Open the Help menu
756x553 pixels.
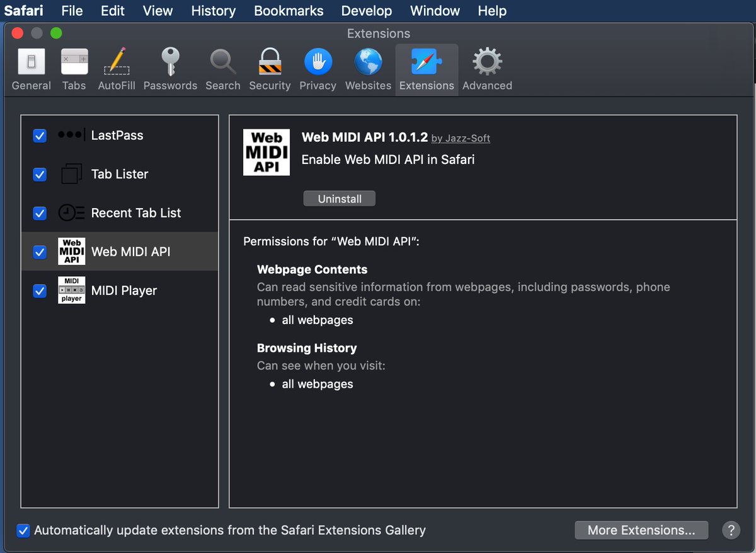coord(492,11)
